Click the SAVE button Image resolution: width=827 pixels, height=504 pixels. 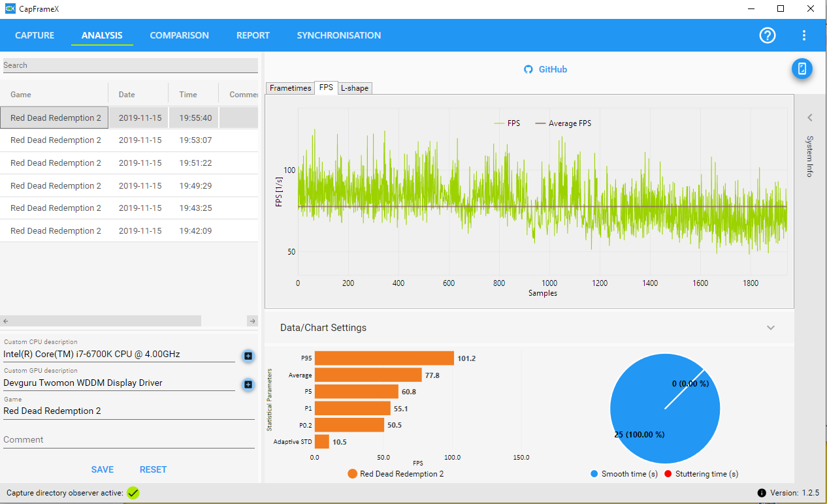[x=103, y=469]
